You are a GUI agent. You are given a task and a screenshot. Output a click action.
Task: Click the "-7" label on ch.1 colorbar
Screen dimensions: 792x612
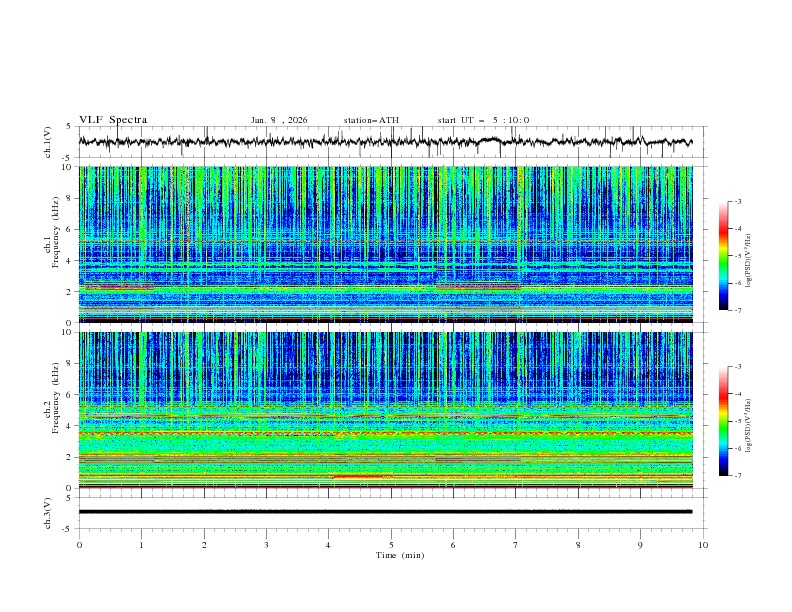click(737, 310)
